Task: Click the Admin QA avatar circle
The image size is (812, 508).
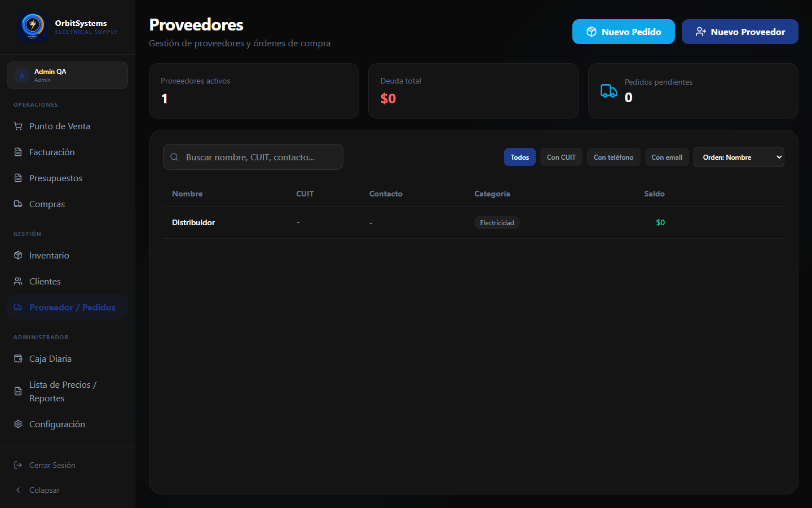Action: (22, 76)
